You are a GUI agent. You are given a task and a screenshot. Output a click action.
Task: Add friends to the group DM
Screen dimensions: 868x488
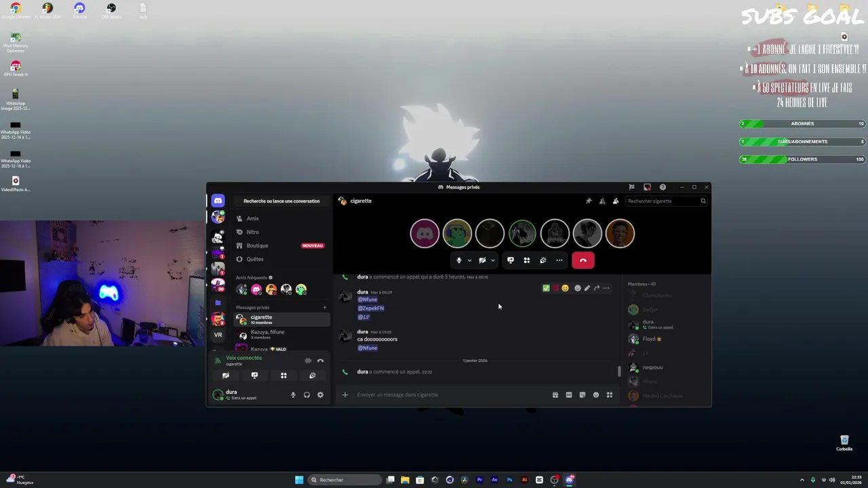602,201
